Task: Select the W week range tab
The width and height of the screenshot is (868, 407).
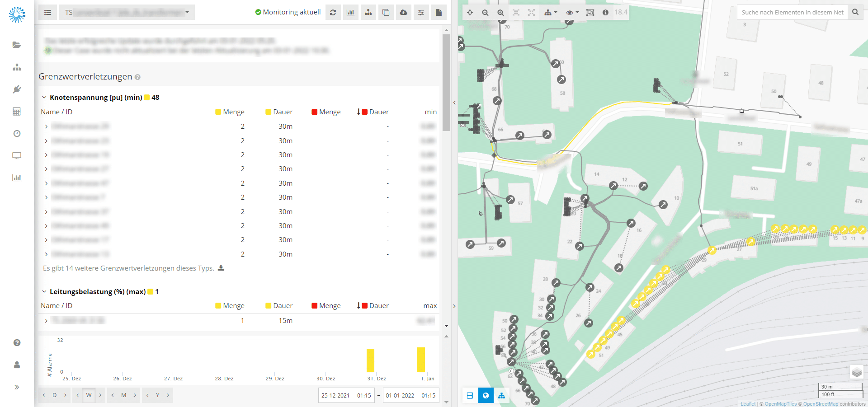Action: [x=89, y=395]
